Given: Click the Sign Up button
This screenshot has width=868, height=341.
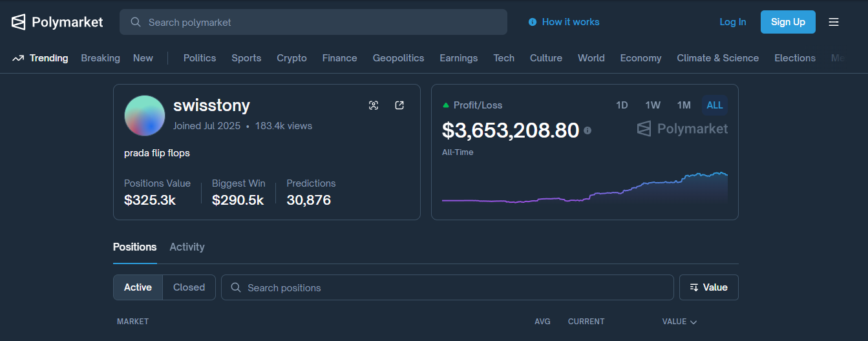Looking at the screenshot, I should click(x=788, y=22).
